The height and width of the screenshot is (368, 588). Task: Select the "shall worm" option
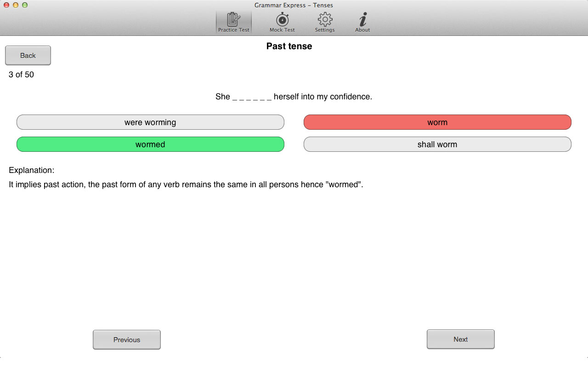click(x=437, y=144)
